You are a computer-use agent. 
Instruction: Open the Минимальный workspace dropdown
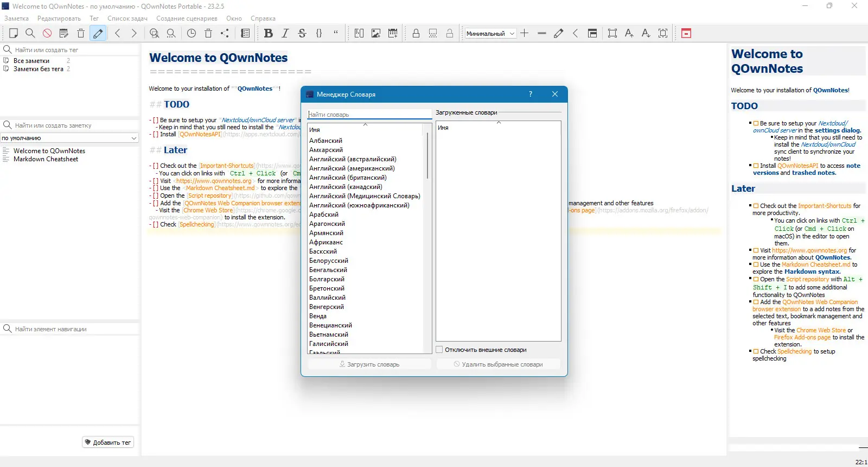tap(490, 34)
